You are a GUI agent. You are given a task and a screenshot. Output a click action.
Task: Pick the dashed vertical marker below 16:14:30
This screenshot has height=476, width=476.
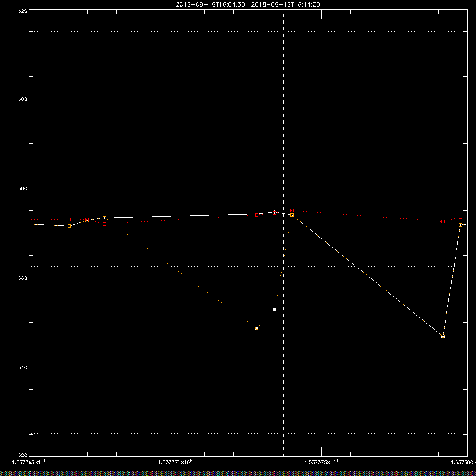[x=284, y=233]
